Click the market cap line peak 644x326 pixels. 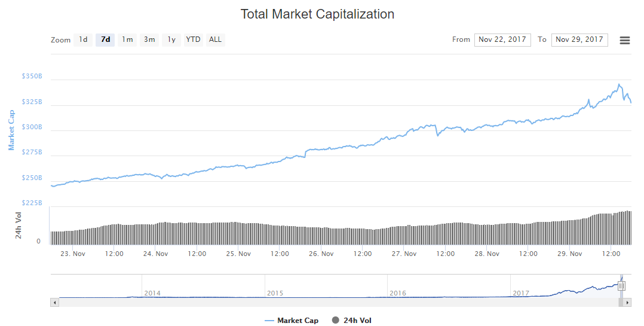click(x=619, y=84)
